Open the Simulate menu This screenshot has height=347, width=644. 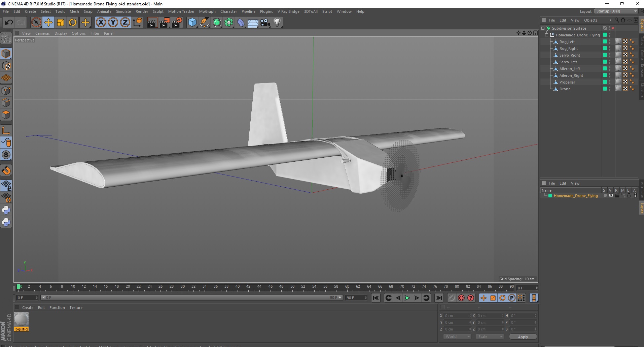point(123,11)
